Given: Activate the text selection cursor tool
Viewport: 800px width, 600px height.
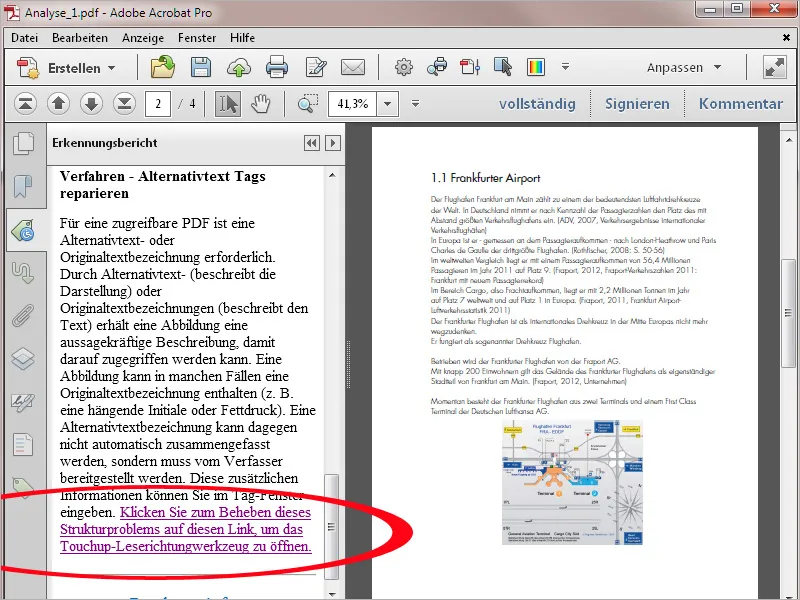Looking at the screenshot, I should [x=228, y=104].
